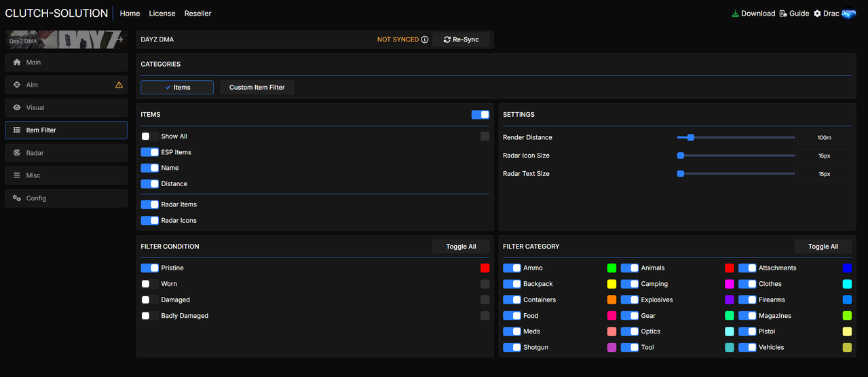Open the orange Containers color swatch
This screenshot has width=868, height=377.
[611, 300]
